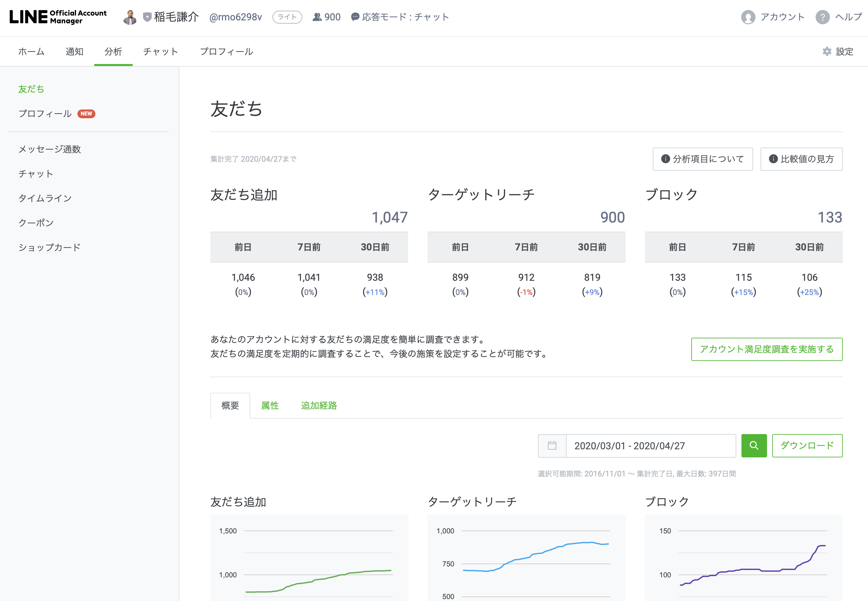Open the チャット top navigation tab

coord(161,51)
